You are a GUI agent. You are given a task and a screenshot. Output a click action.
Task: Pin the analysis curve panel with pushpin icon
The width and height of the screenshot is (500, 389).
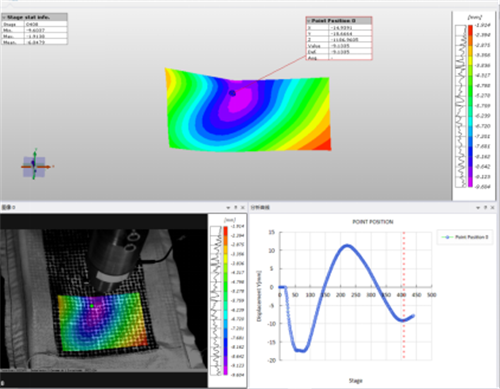[485, 207]
